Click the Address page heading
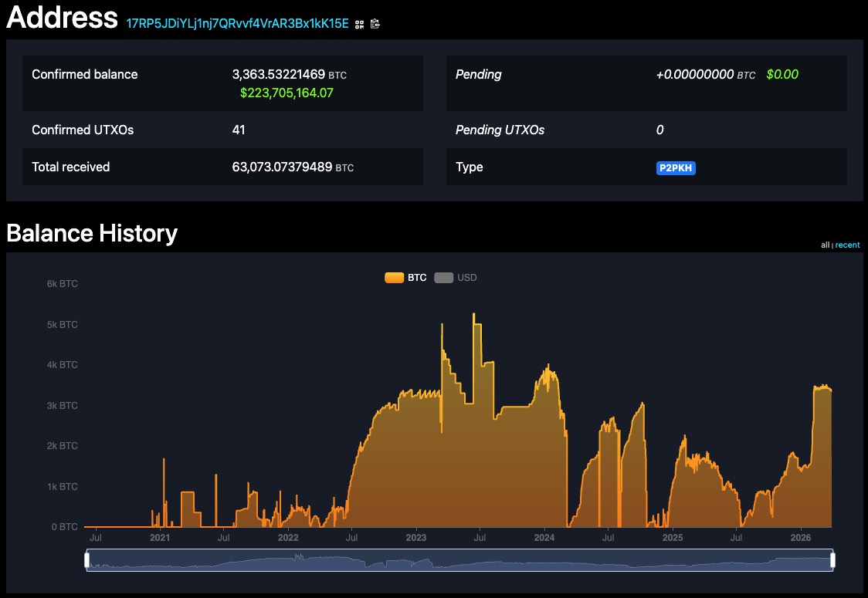Viewport: 868px width, 598px height. tap(62, 17)
